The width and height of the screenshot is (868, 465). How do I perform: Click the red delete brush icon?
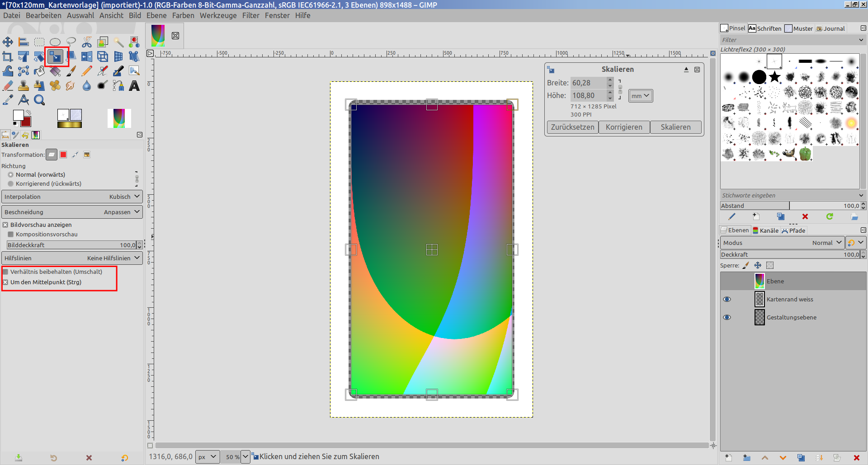[805, 217]
